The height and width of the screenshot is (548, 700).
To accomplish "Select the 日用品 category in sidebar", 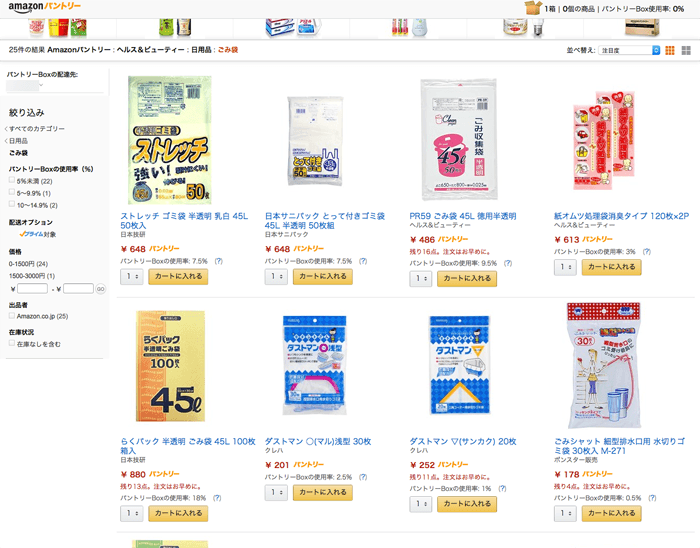I will pyautogui.click(x=18, y=141).
